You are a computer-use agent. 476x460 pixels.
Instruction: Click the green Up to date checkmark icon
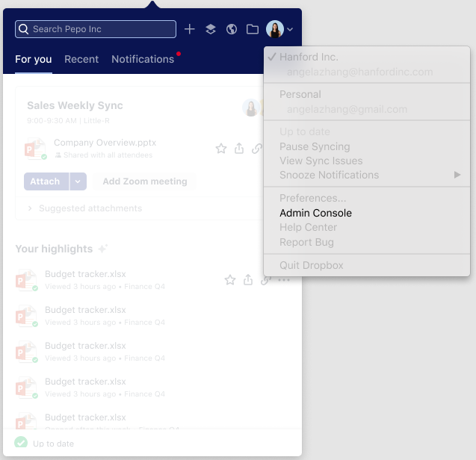point(21,442)
